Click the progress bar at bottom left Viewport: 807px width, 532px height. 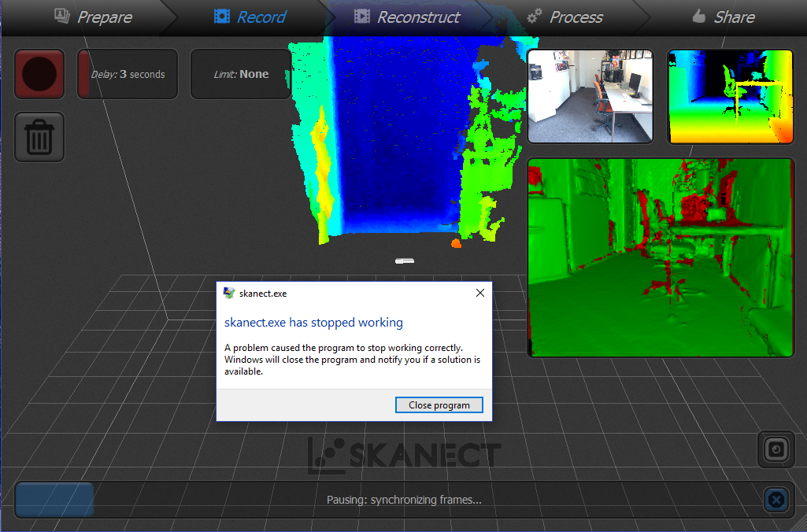(54, 499)
